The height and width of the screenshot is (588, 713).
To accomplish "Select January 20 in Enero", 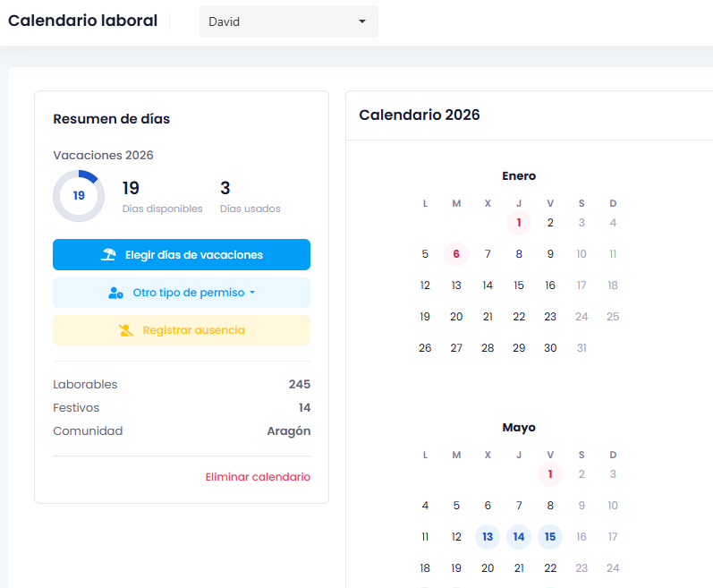I will pyautogui.click(x=456, y=317).
